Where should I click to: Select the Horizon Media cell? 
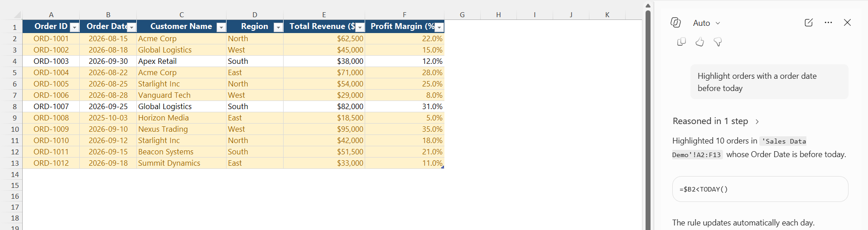click(x=182, y=118)
